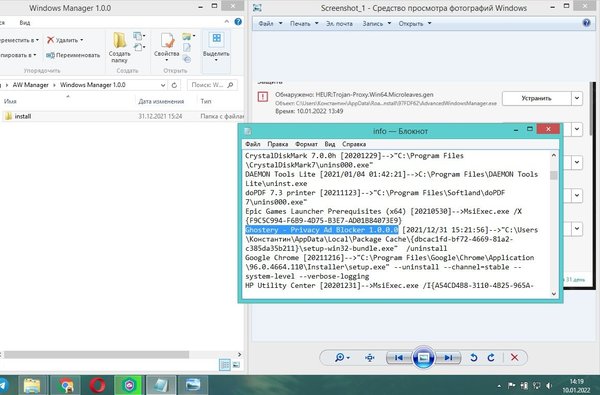Open Запись menu in Photo Viewer
This screenshot has height=395, width=600.
(x=377, y=23)
